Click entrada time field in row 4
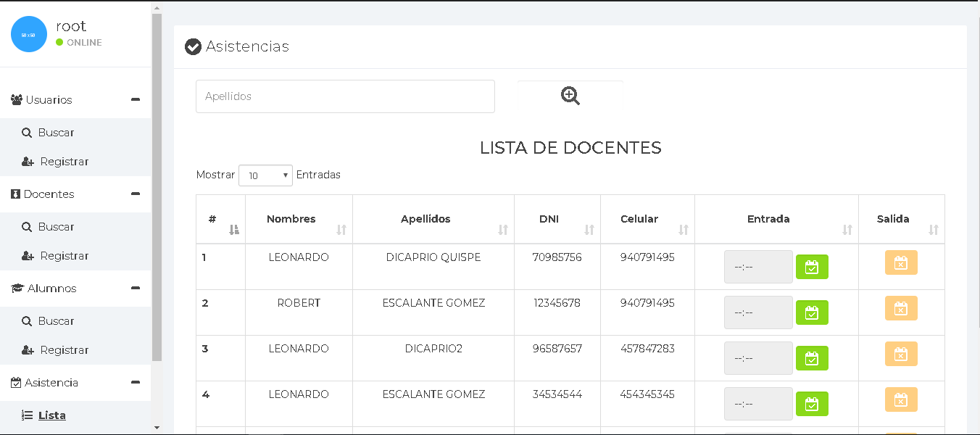This screenshot has height=435, width=980. pyautogui.click(x=757, y=404)
